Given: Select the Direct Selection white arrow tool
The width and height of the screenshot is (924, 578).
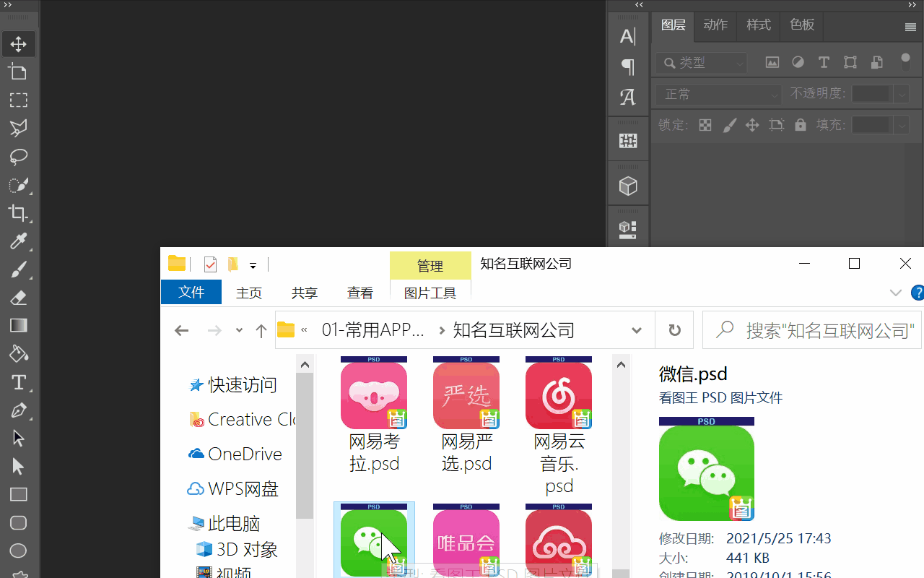Looking at the screenshot, I should pyautogui.click(x=18, y=467).
